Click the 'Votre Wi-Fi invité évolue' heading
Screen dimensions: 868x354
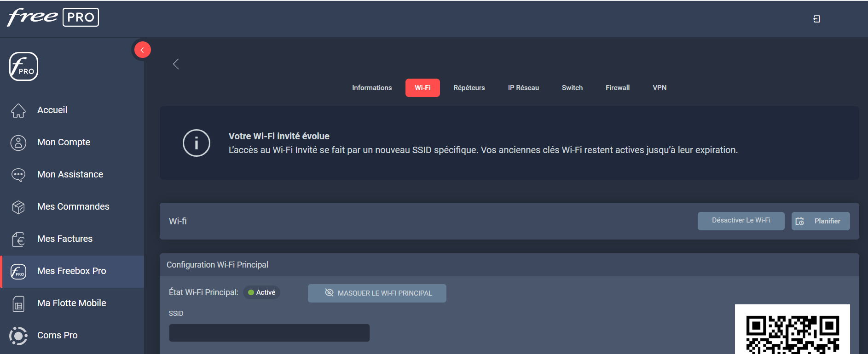[279, 136]
